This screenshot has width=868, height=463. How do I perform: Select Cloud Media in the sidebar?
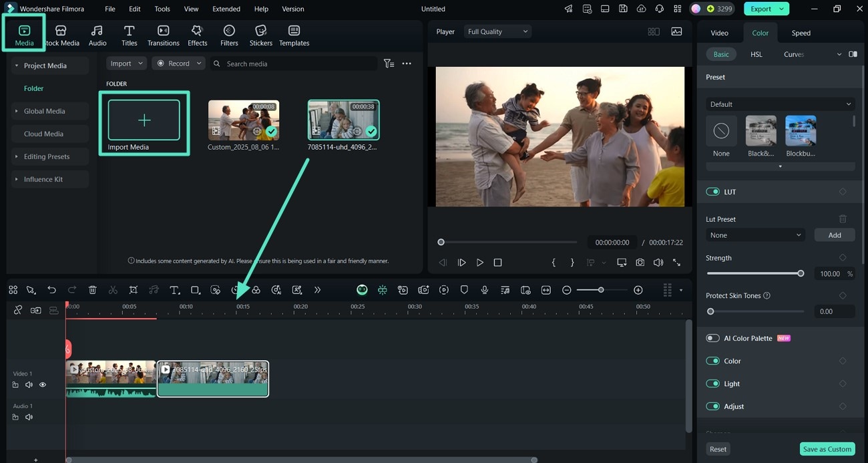(x=44, y=134)
